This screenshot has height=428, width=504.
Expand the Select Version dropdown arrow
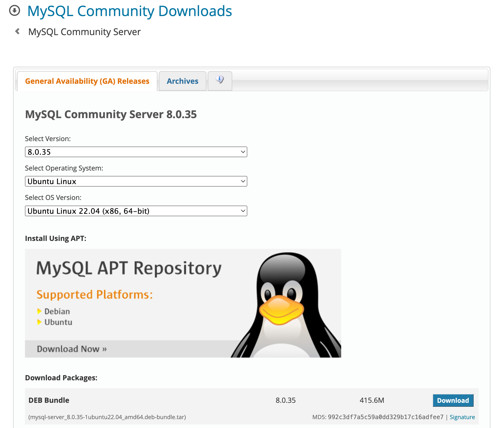[243, 152]
